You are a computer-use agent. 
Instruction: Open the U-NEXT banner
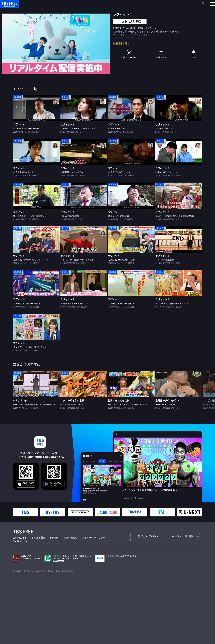tap(190, 512)
